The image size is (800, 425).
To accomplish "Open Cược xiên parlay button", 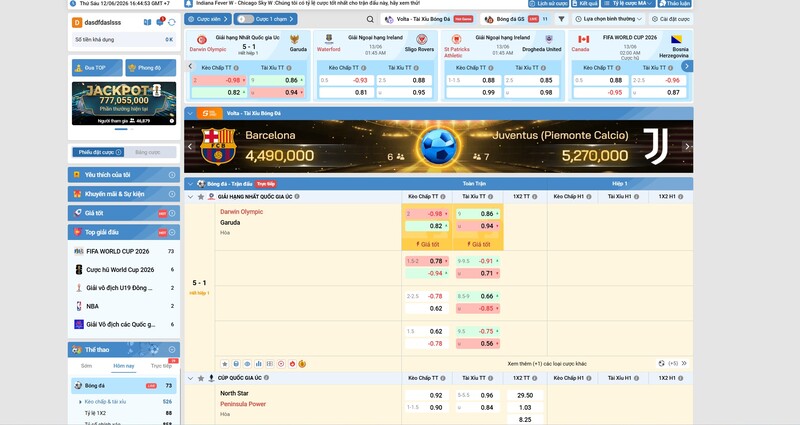I will pos(208,19).
